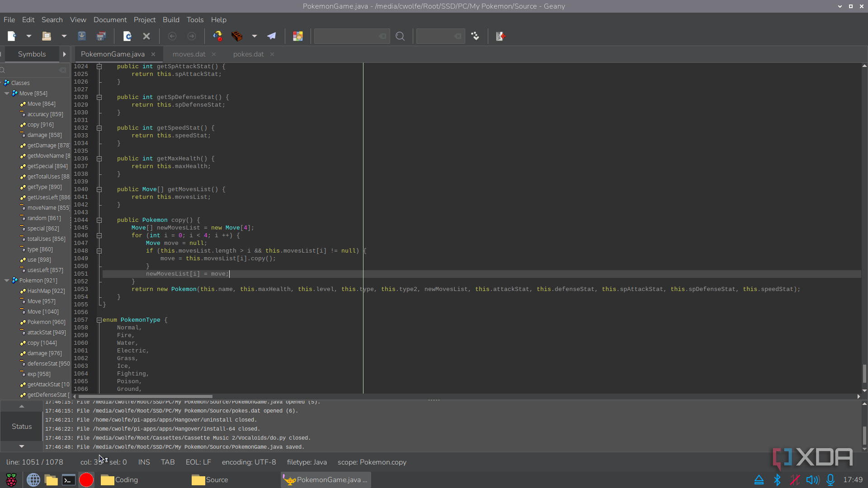This screenshot has height=488, width=868.
Task: Switch to the pokes.dat tab
Action: tap(248, 54)
